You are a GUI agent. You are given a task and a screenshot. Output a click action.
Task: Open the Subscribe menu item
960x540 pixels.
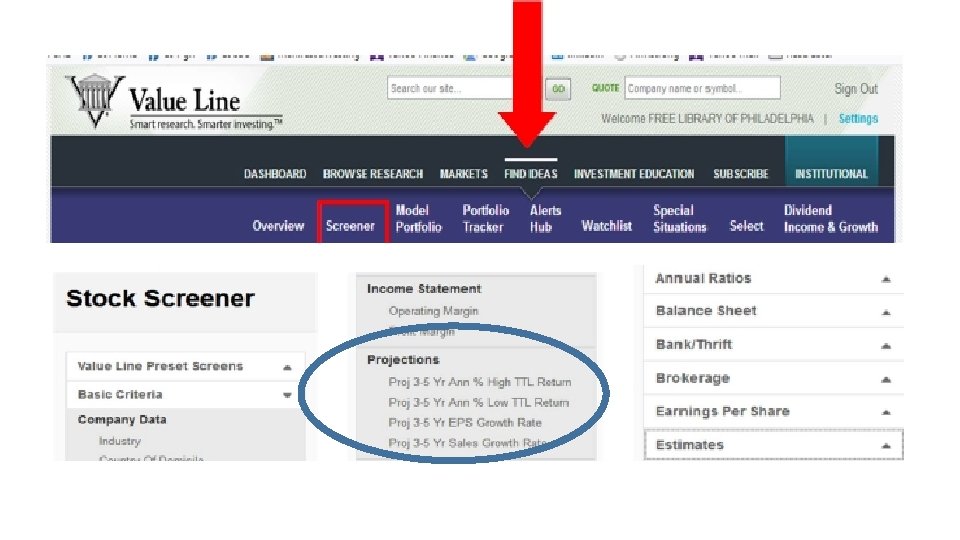pyautogui.click(x=740, y=174)
